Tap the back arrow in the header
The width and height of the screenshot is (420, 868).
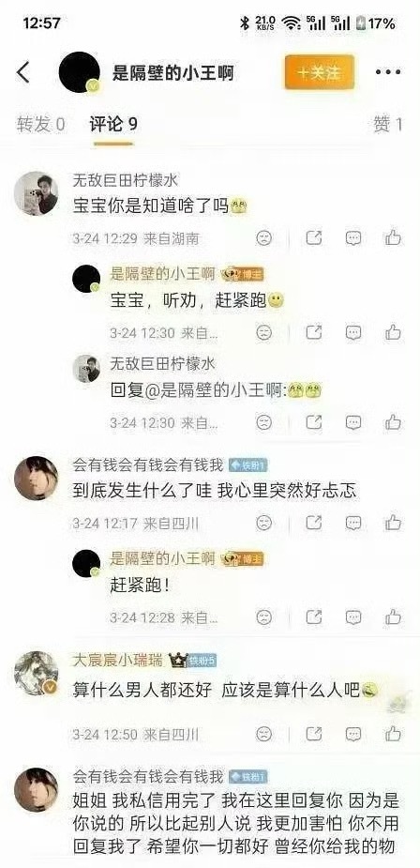[x=23, y=72]
